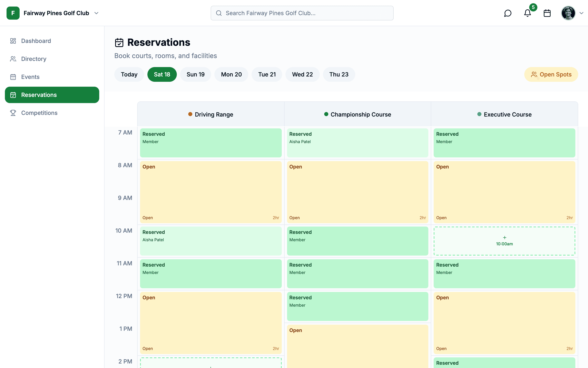This screenshot has height=368, width=588.
Task: Click the Open Spots people icon
Action: (534, 74)
